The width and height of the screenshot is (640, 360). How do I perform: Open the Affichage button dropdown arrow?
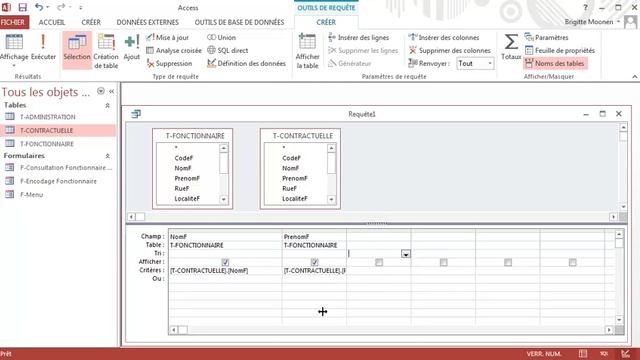point(14,65)
